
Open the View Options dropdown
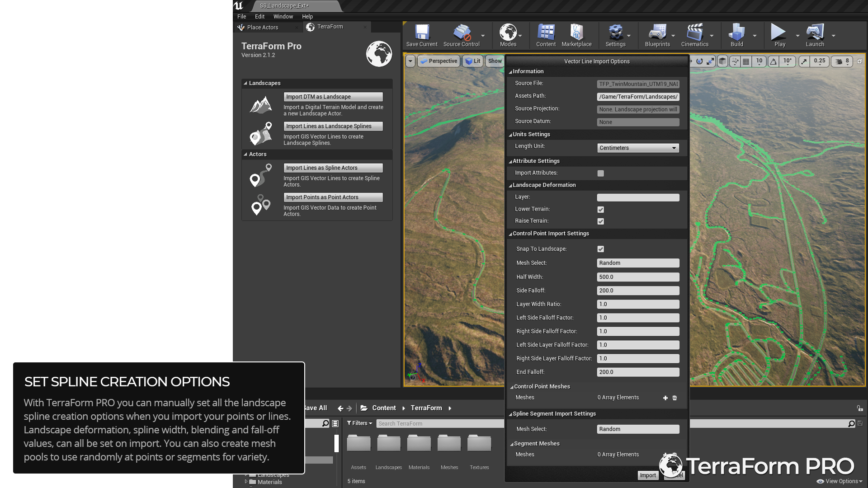point(840,481)
